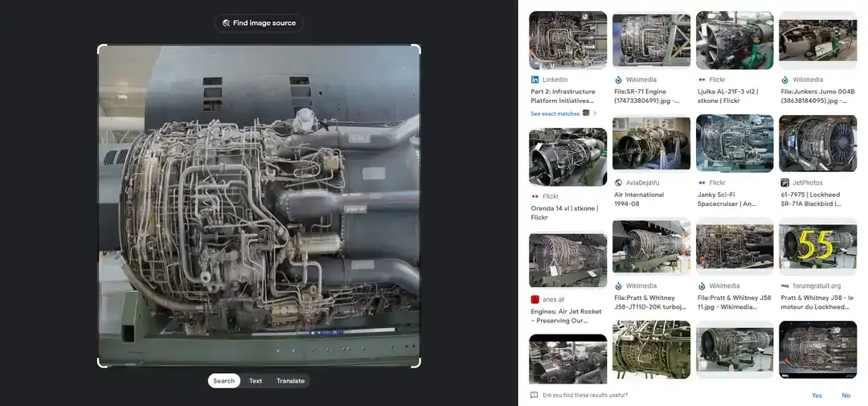Open the Janky Sci-Fi Spacecruiser result thumbnail
This screenshot has width=868, height=406.
tap(735, 143)
